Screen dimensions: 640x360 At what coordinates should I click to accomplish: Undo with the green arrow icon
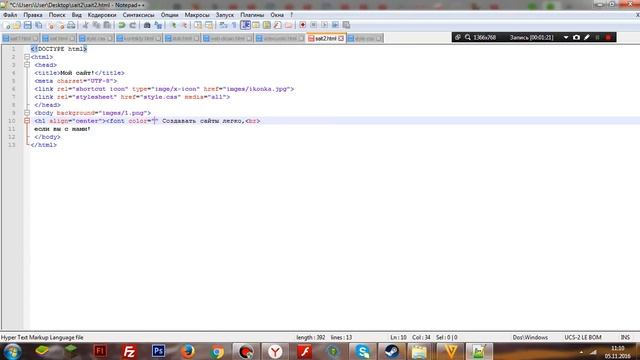(x=122, y=25)
